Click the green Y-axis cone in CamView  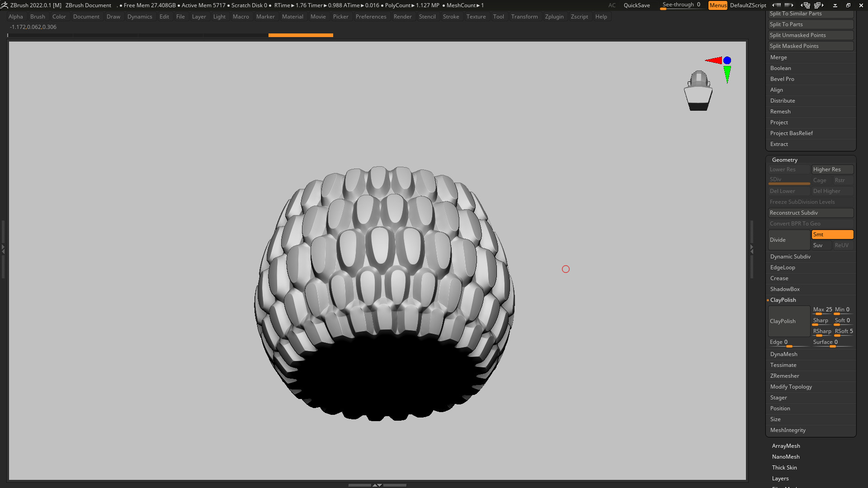(x=727, y=75)
